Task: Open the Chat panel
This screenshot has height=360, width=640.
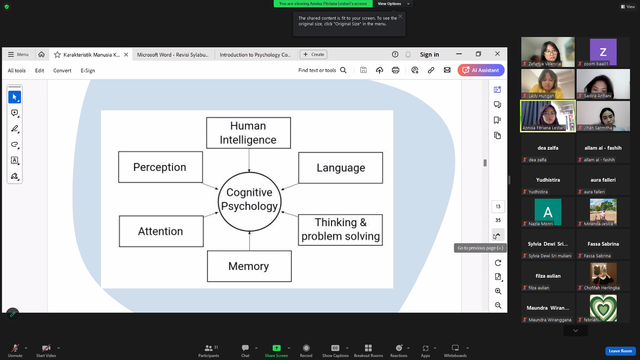Action: [x=245, y=350]
